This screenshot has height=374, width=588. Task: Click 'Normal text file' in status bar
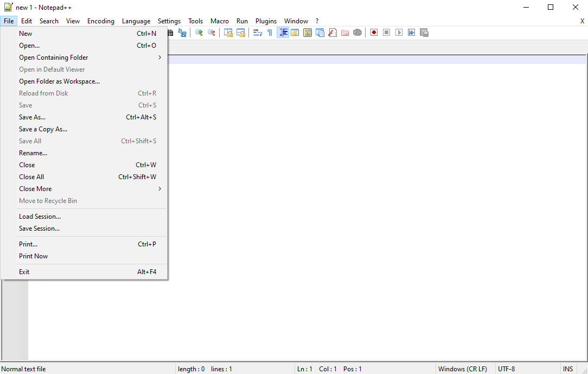[x=24, y=369]
